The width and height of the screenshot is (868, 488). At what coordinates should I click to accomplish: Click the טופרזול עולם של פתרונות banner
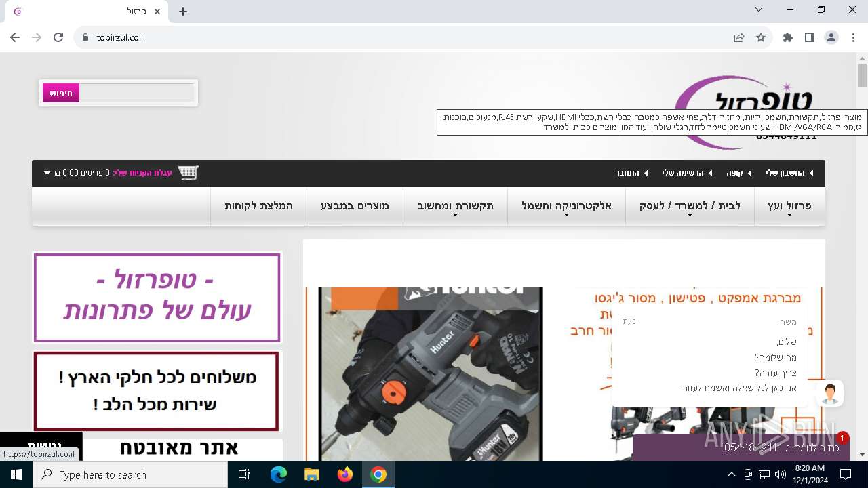(157, 298)
